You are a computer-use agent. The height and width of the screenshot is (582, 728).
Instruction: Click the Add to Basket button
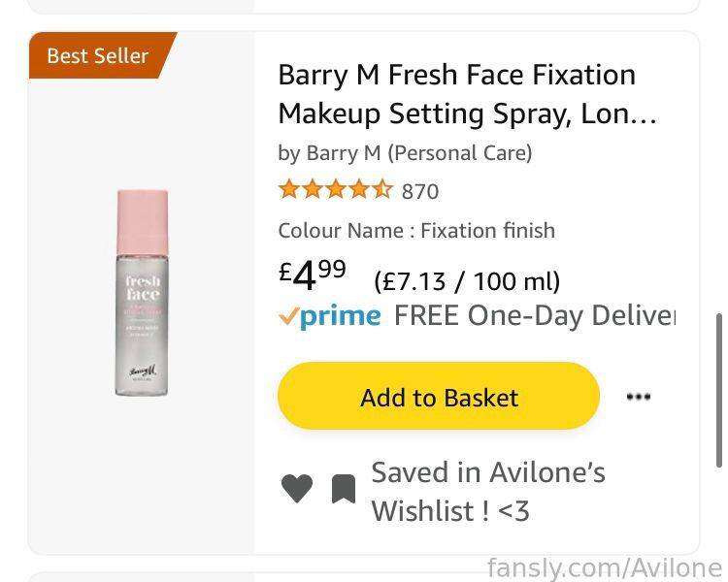tap(439, 396)
